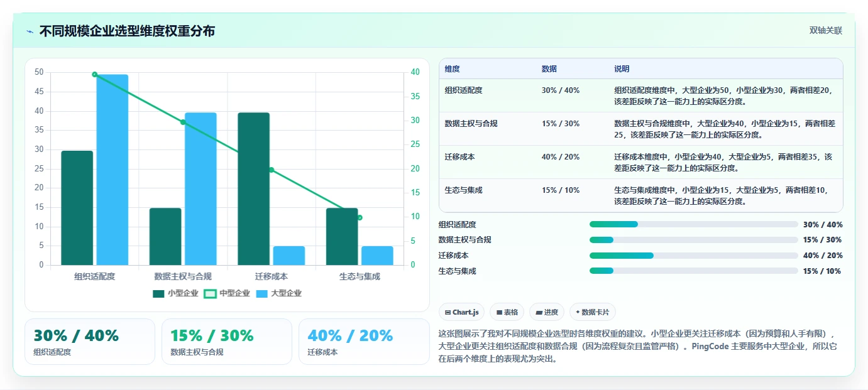Click the blue 大型企业 bar for 生态与集成

377,256
